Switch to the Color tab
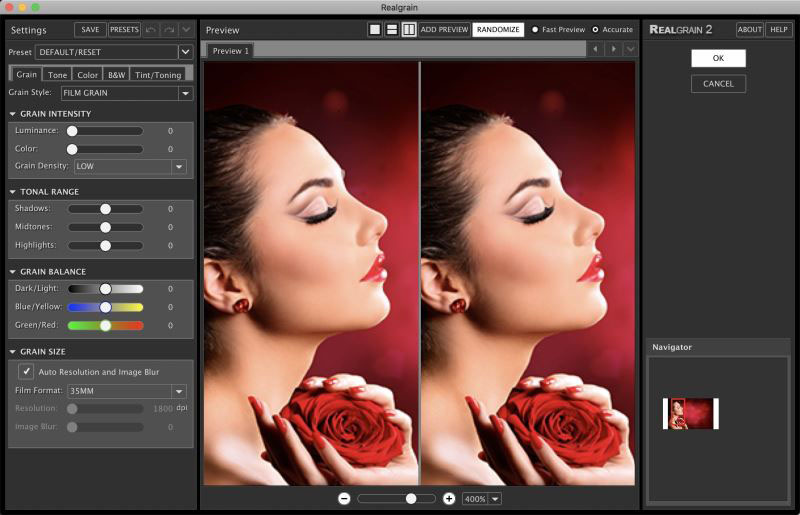This screenshot has height=515, width=800. (x=87, y=75)
